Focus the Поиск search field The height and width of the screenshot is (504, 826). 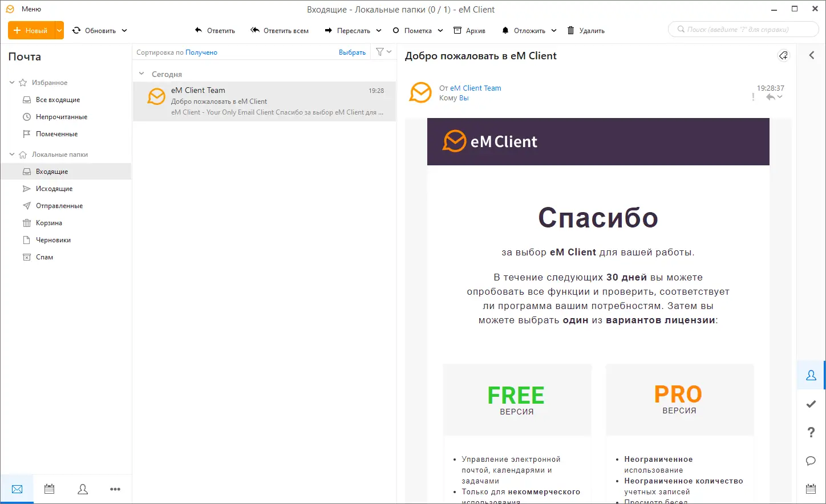tap(743, 29)
